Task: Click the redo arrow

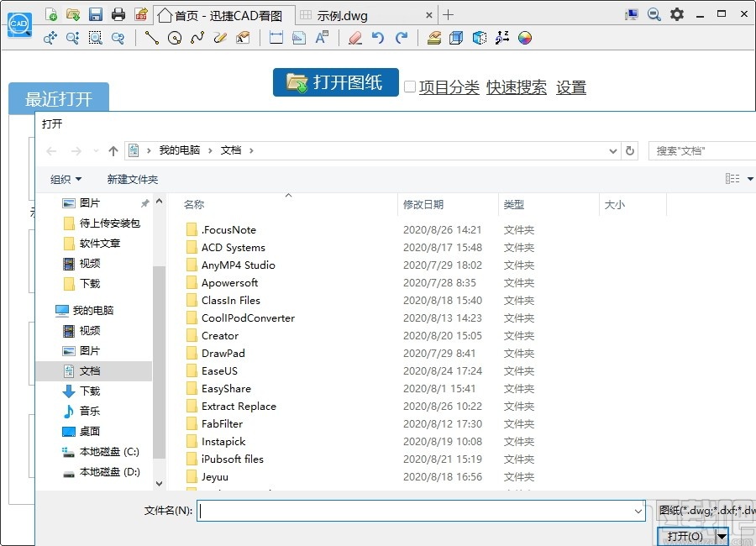Action: coord(402,38)
